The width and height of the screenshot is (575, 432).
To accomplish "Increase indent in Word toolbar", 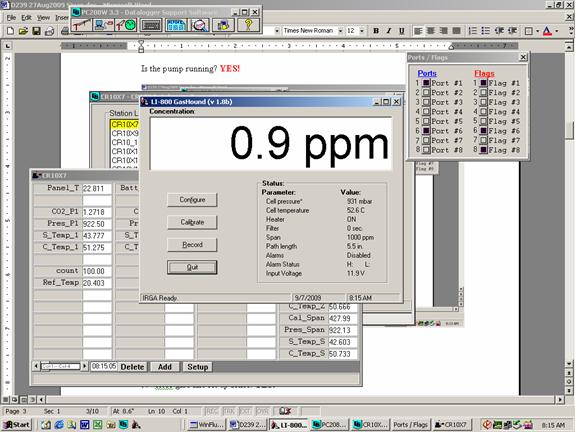I will coord(512,31).
